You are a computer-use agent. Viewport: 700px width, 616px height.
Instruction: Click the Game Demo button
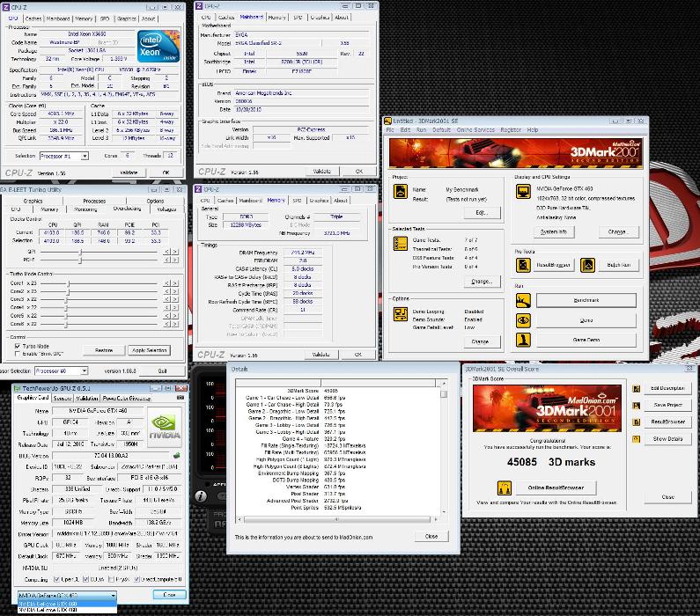586,340
